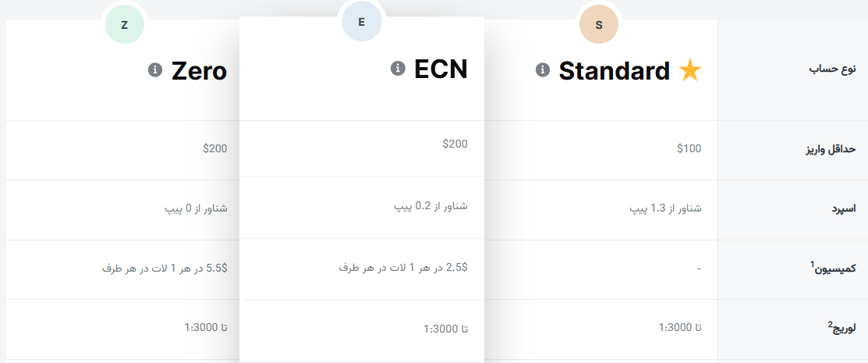Click the tan S circle badge

click(x=599, y=25)
